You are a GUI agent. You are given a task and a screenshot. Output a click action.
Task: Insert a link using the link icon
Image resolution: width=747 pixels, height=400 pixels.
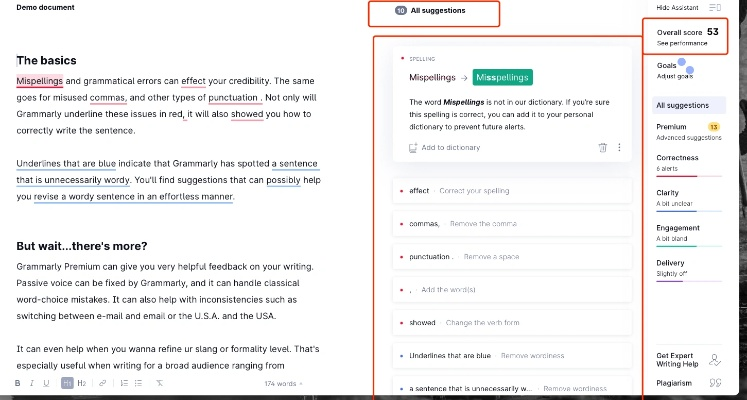pos(102,383)
